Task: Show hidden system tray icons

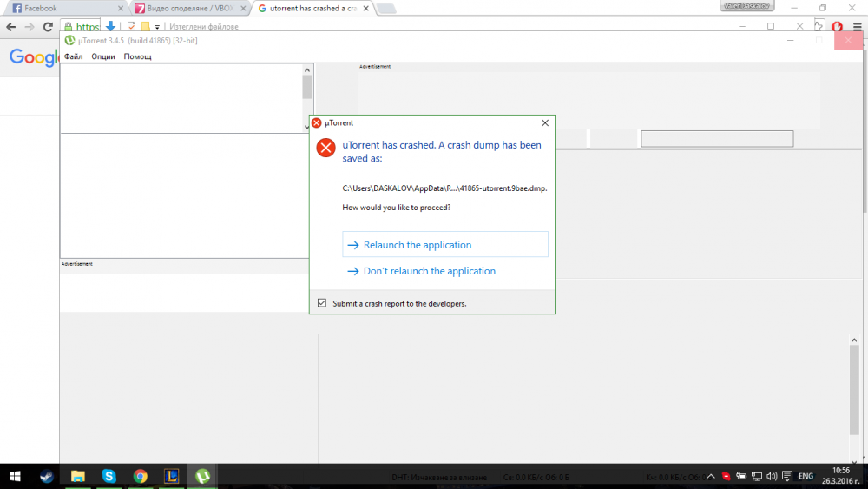Action: (711, 476)
